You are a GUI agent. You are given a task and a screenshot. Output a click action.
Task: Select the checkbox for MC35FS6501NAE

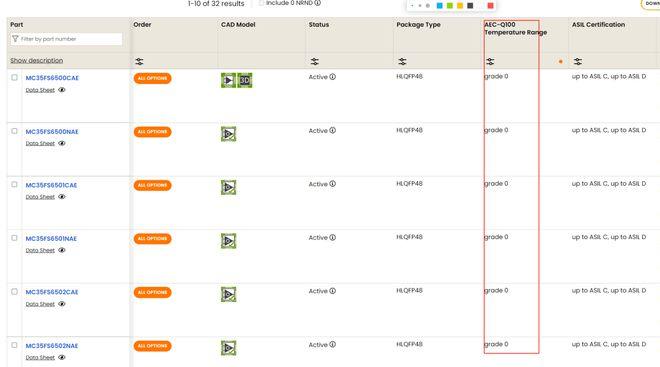[x=14, y=238]
